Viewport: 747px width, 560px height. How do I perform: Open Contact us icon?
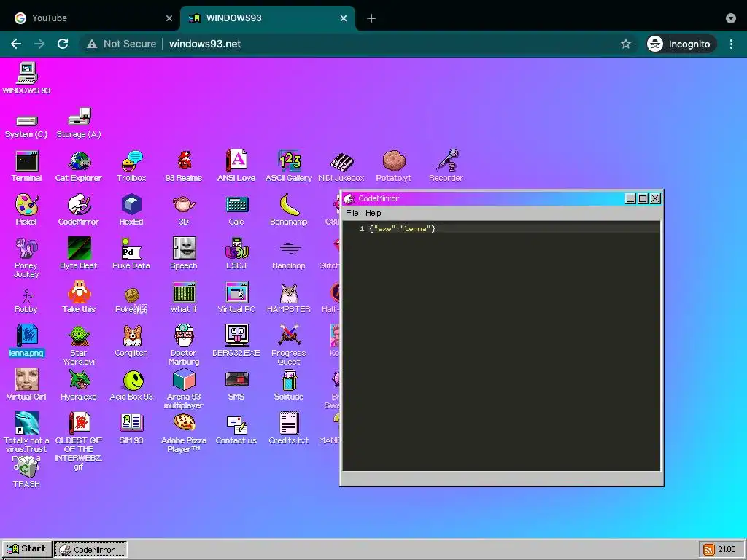pos(236,429)
